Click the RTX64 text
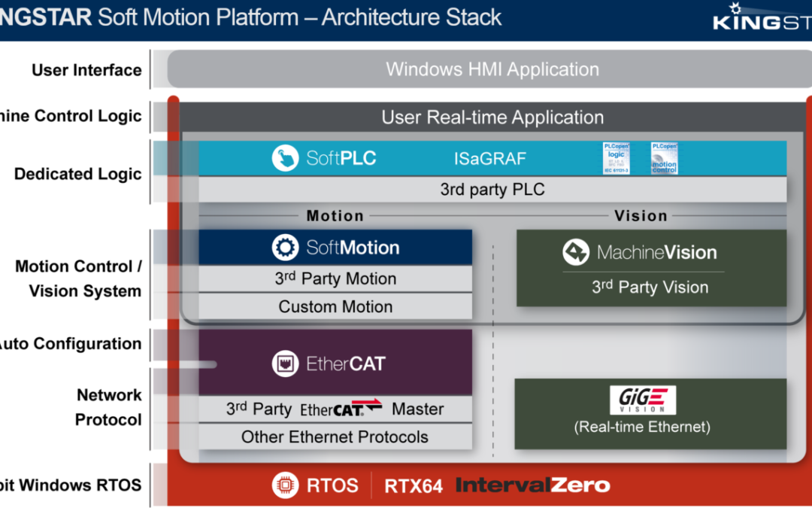 [x=414, y=485]
